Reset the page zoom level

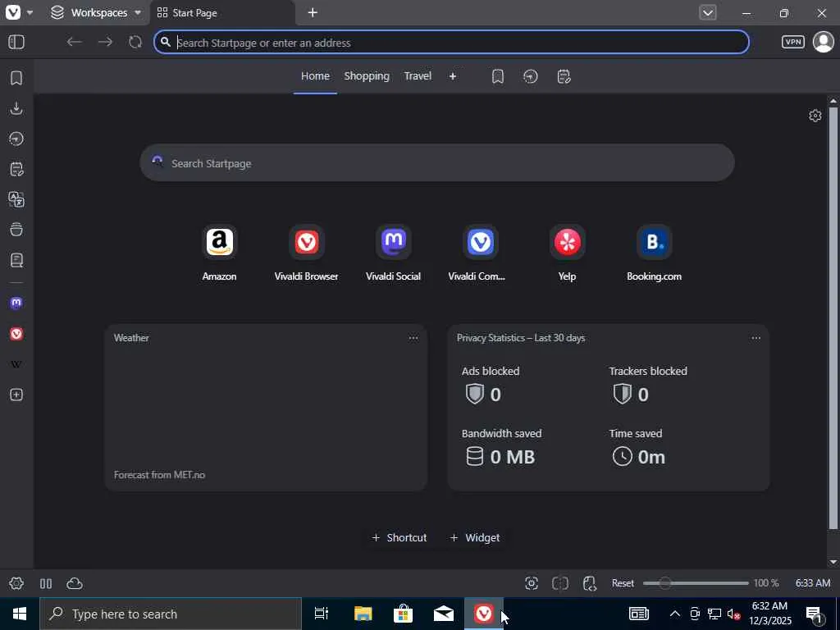point(623,583)
